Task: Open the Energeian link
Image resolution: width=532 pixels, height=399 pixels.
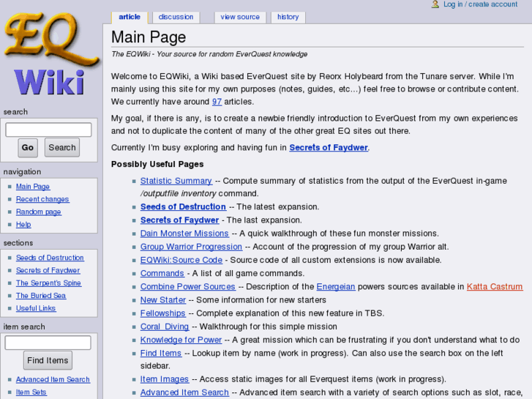Action: pos(336,286)
